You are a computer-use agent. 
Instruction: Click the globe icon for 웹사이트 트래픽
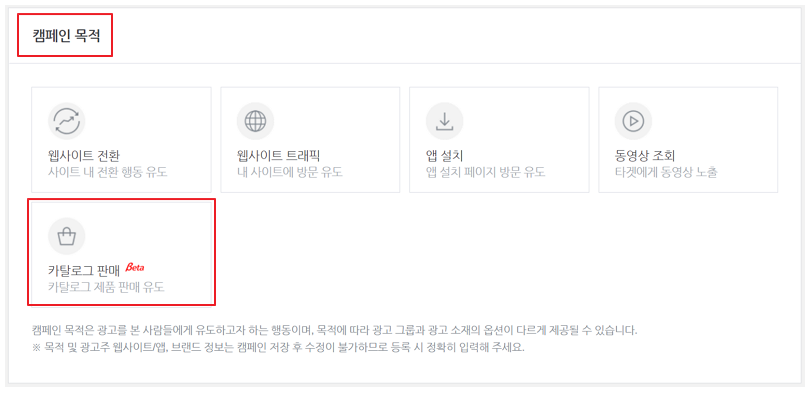click(255, 121)
